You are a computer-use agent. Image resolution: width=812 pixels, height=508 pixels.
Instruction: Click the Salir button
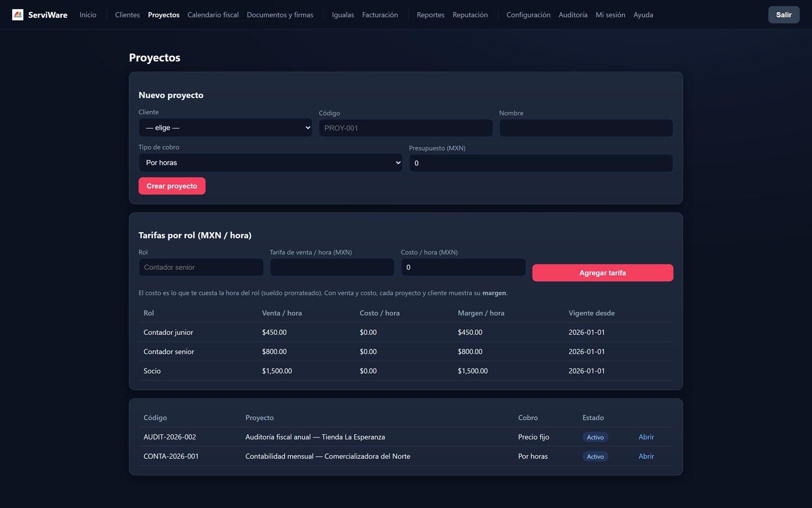point(784,15)
